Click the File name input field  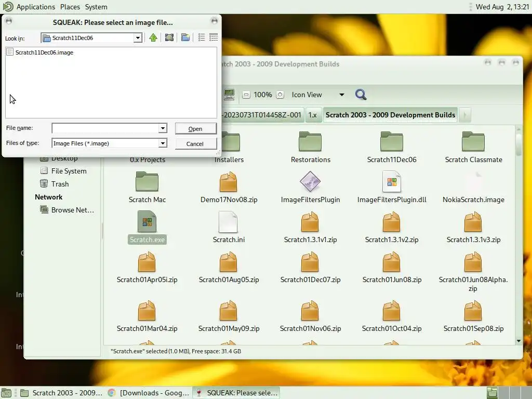point(105,128)
